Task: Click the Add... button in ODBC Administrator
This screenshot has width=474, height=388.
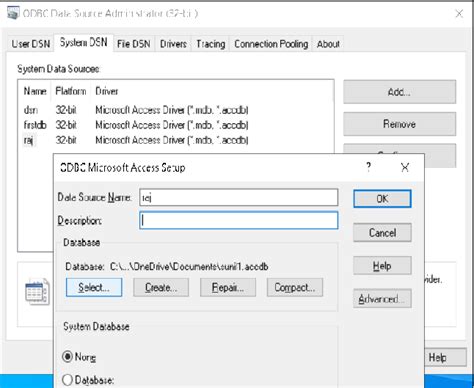Action: 399,92
